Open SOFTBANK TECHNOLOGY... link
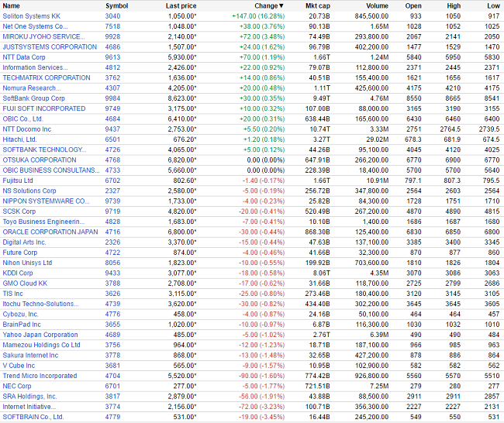The width and height of the screenshot is (504, 423). (44, 150)
